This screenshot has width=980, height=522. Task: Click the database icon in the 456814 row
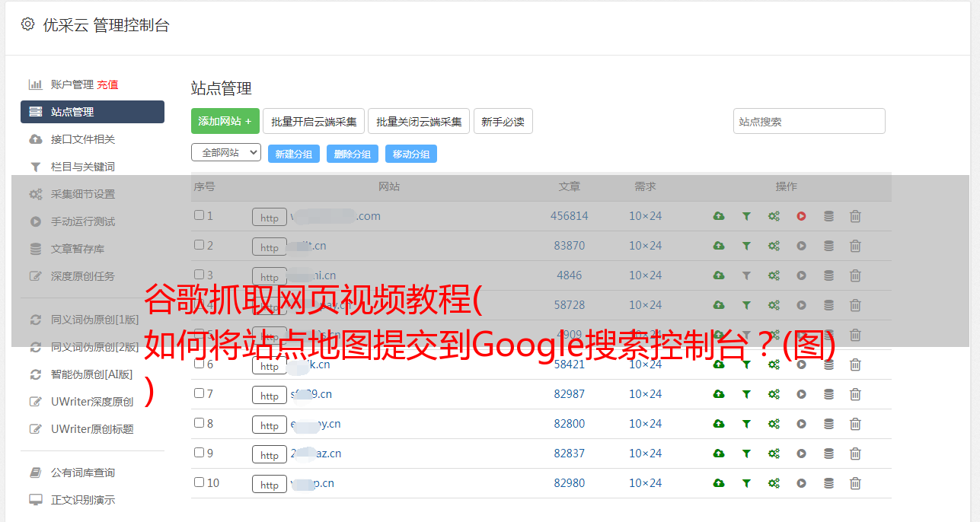point(828,216)
